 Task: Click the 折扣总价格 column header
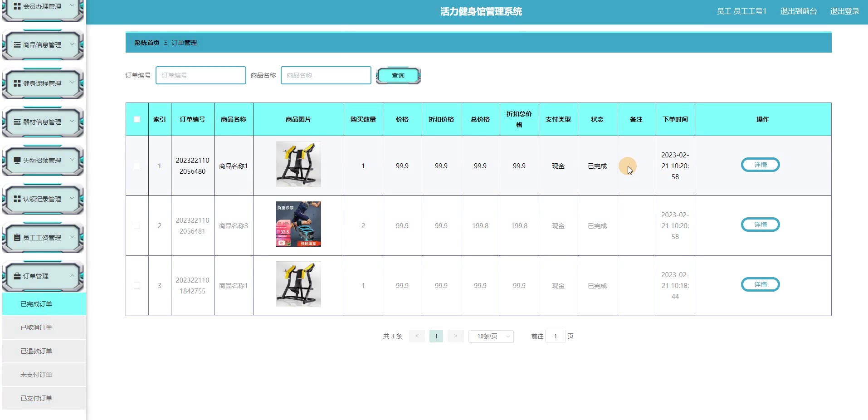(519, 119)
